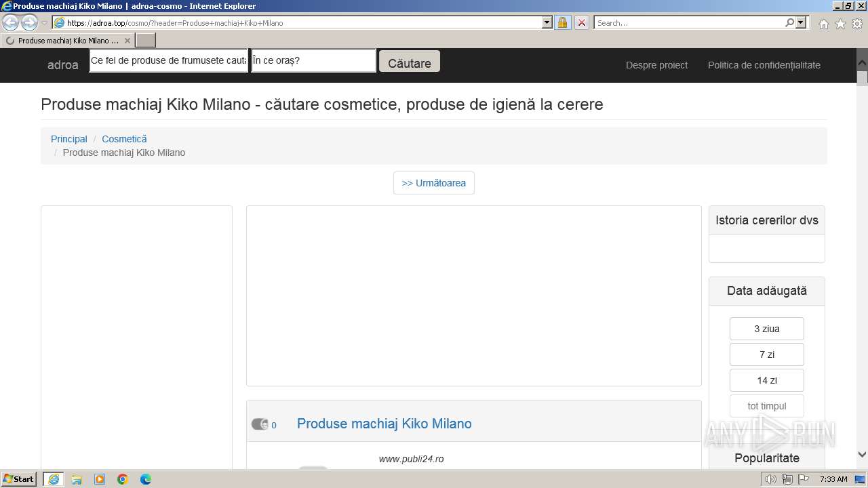Focus the 'În ce oraș?' city field

point(313,60)
